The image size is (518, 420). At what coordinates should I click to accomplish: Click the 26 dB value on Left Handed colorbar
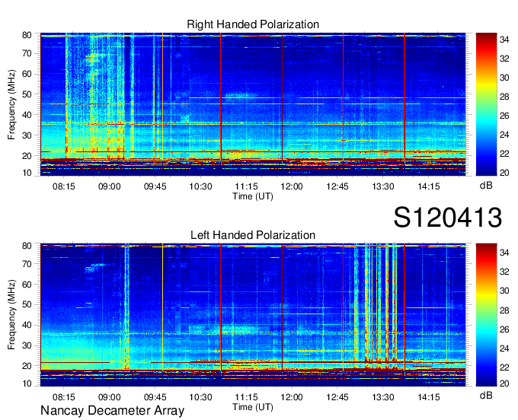(x=504, y=329)
